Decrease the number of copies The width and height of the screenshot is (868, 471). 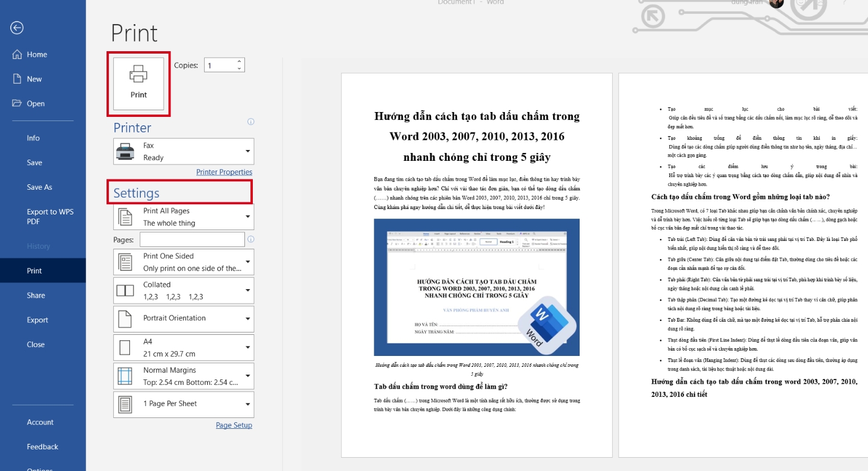(240, 69)
